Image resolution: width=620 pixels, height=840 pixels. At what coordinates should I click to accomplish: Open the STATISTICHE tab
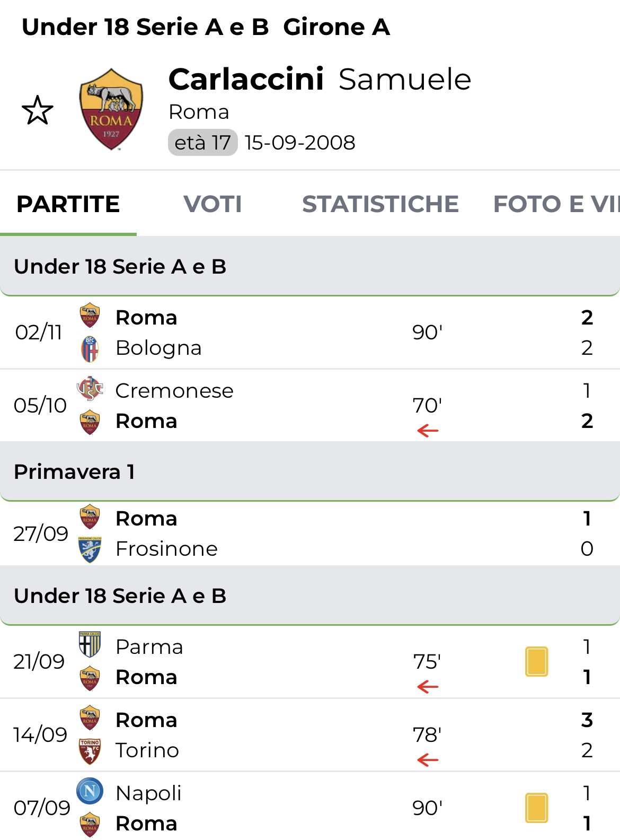pyautogui.click(x=380, y=204)
